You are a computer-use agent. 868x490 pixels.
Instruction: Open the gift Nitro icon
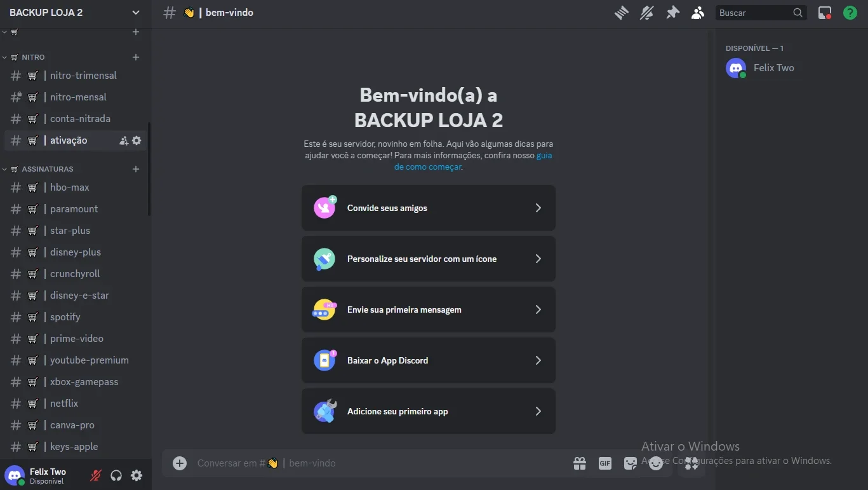[x=580, y=463]
